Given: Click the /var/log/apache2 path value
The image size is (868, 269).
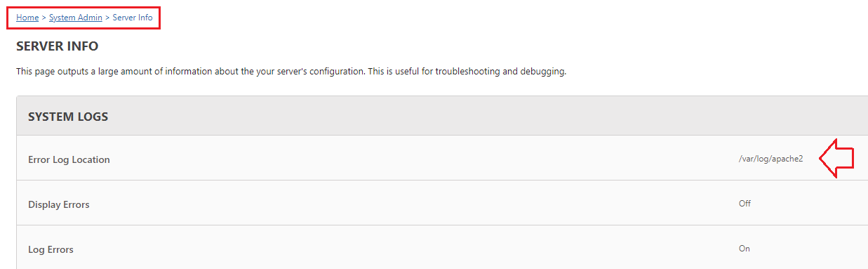Looking at the screenshot, I should [770, 159].
